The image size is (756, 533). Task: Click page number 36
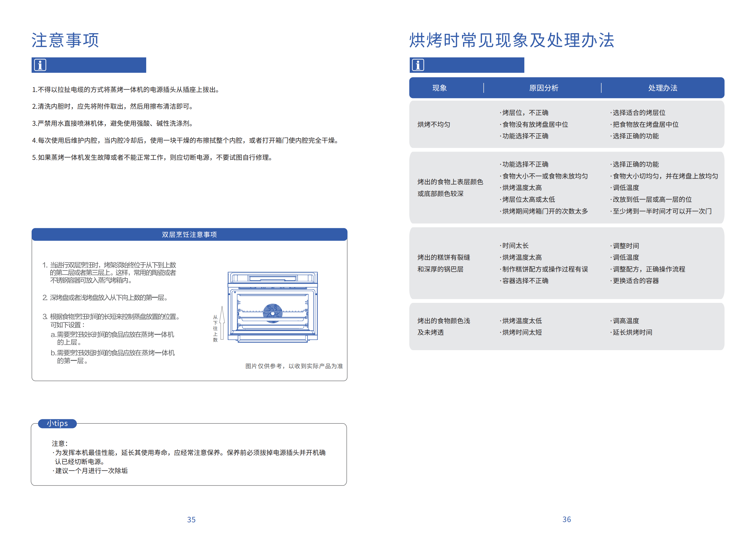(x=566, y=519)
